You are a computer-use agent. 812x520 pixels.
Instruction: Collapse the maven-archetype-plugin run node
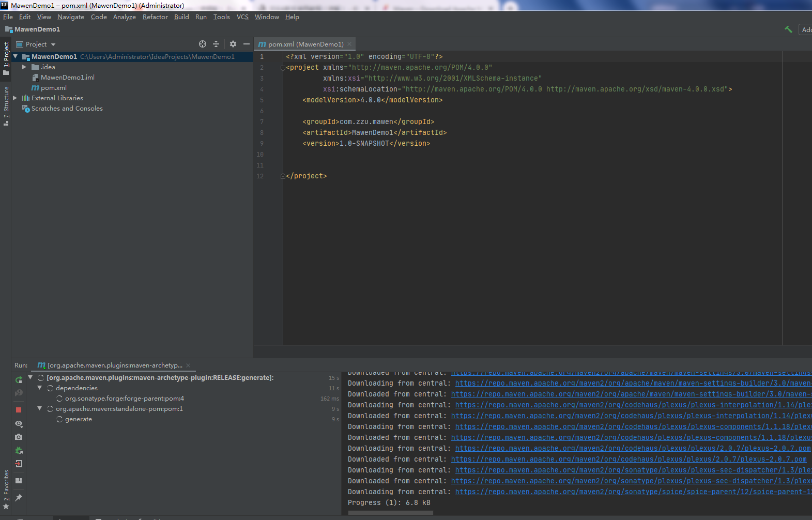pos(30,377)
